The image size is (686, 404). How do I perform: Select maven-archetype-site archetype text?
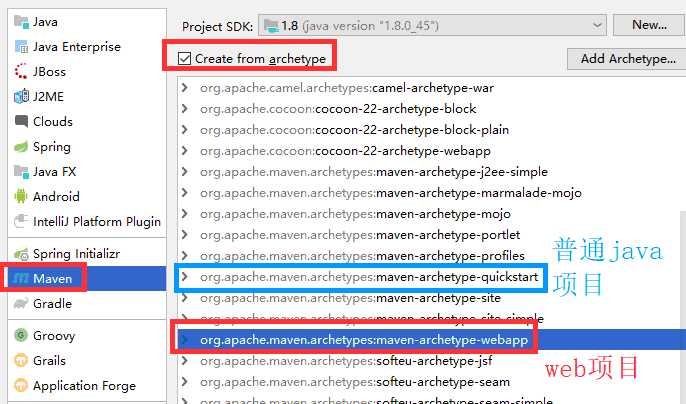(350, 298)
